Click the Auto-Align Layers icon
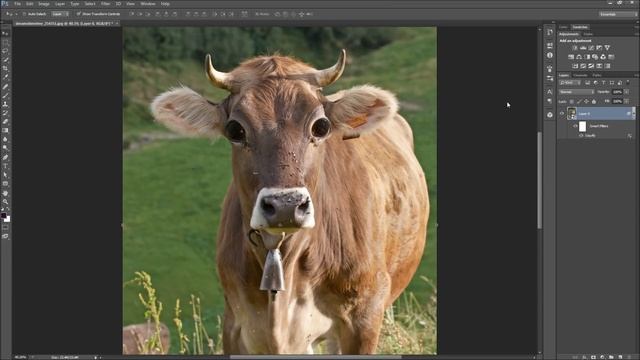 (244, 14)
